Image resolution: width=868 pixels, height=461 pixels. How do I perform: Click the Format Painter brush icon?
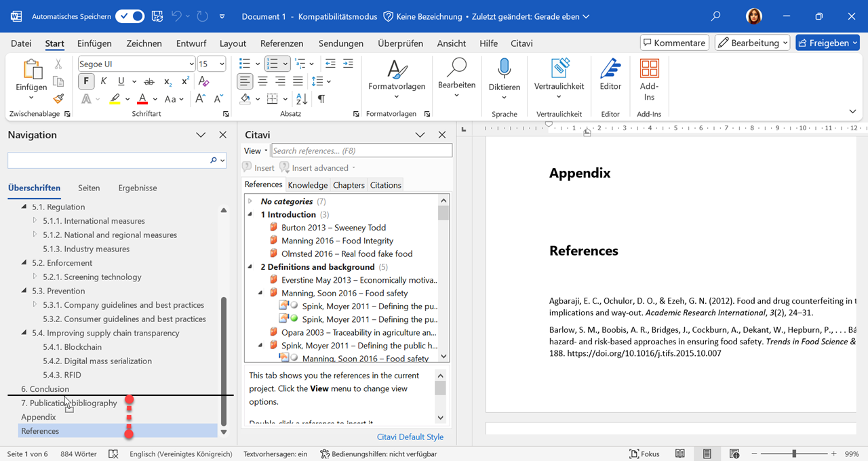58,99
